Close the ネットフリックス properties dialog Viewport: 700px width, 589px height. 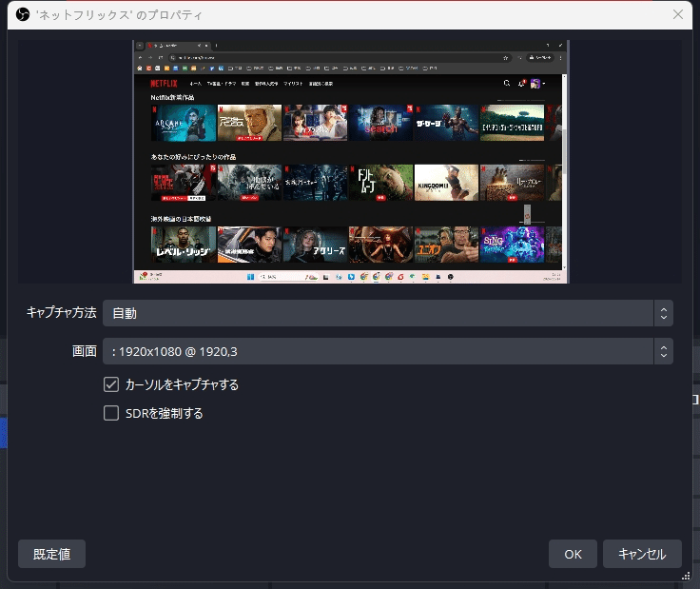pyautogui.click(x=678, y=14)
